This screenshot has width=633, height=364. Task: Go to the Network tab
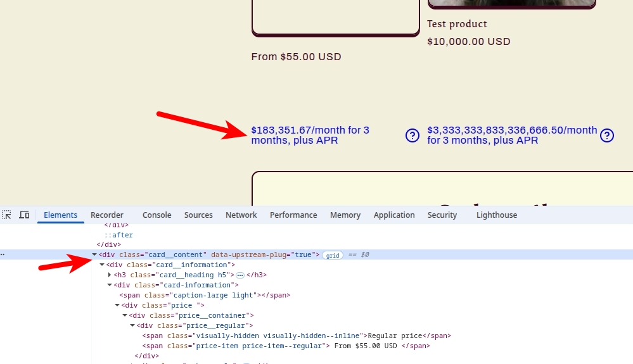[241, 215]
